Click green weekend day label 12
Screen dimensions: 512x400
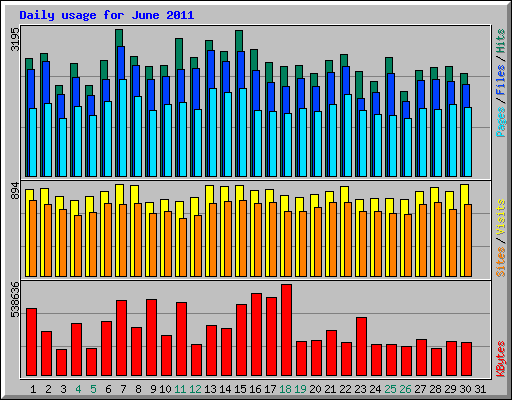point(195,389)
